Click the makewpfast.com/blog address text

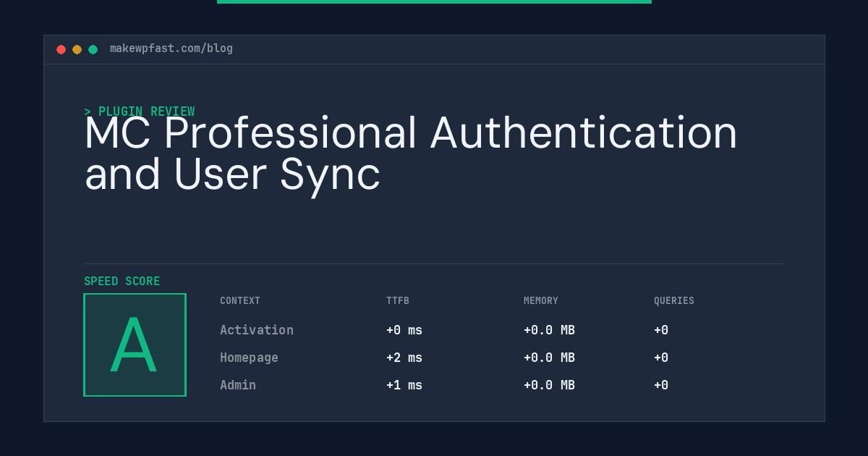click(x=171, y=48)
